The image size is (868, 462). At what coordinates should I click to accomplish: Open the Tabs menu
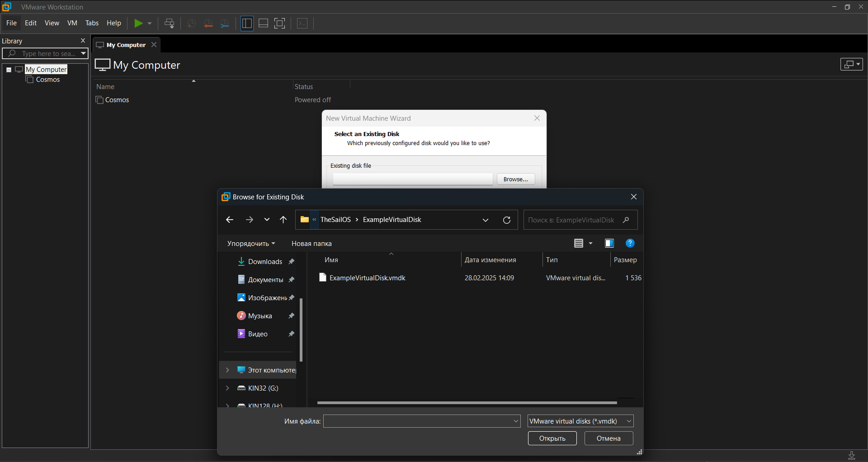click(92, 23)
